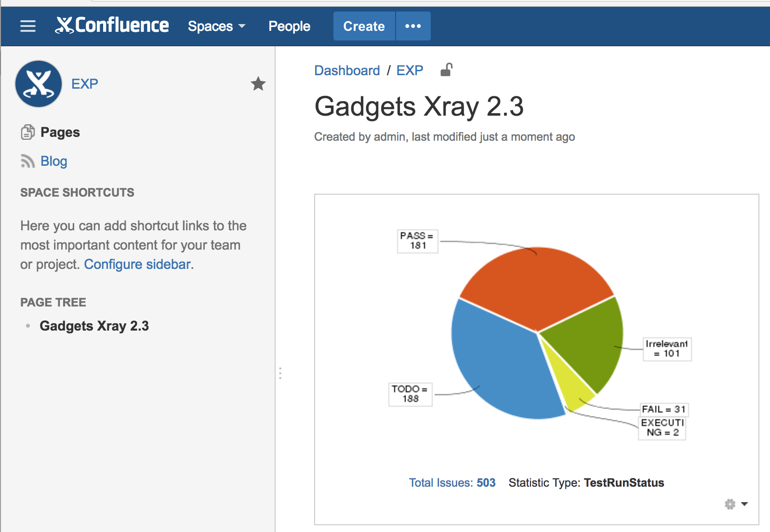Click the Created by admin byline
The width and height of the screenshot is (770, 532).
444,137
